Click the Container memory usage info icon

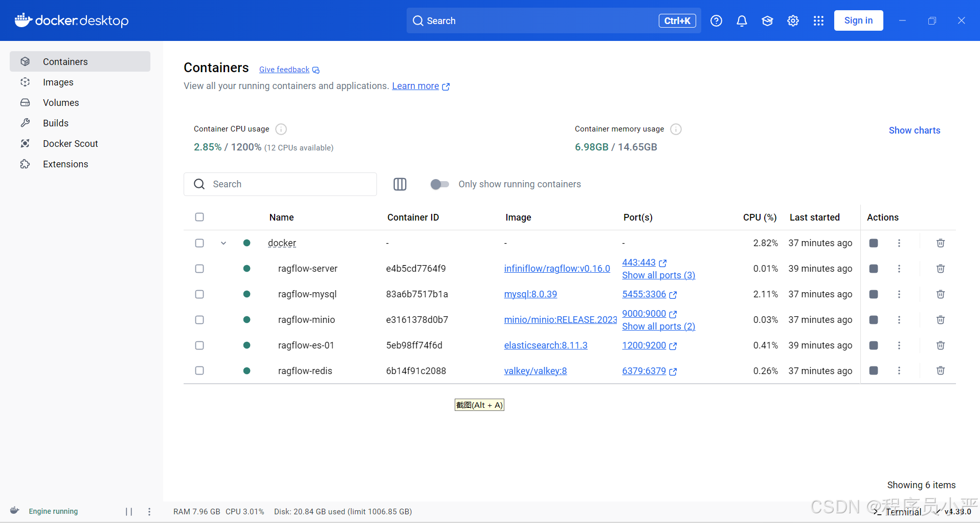click(x=676, y=129)
